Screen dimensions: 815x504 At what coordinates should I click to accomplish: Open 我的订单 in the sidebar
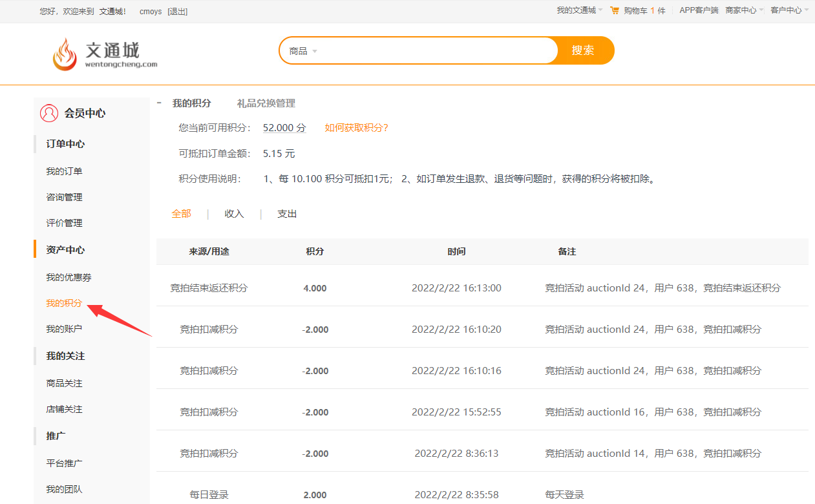[x=64, y=171]
